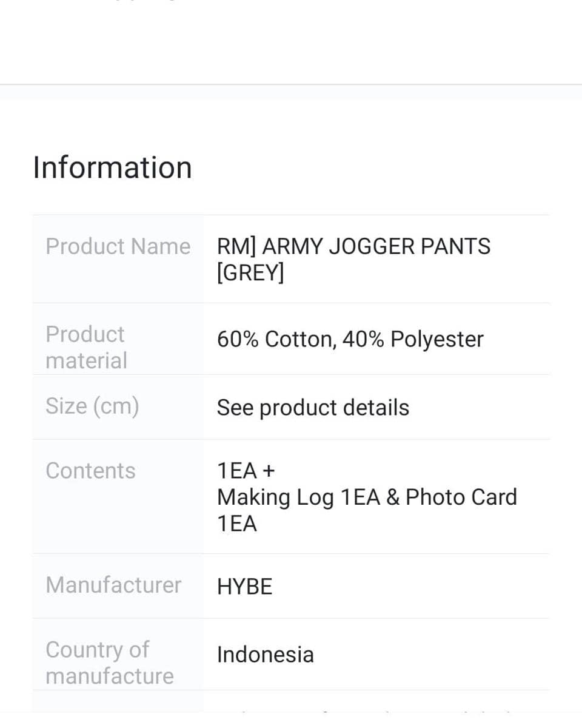This screenshot has height=728, width=582.
Task: Click the Information section heading
Action: pos(112,167)
